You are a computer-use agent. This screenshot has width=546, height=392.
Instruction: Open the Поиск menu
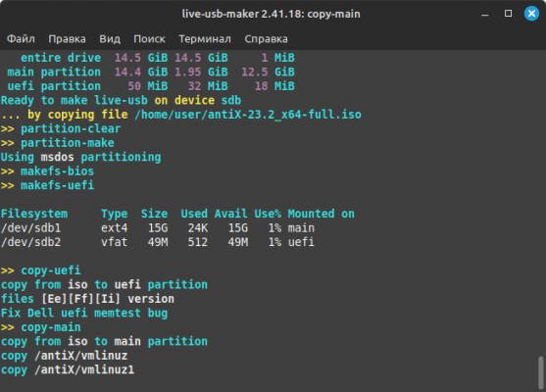[149, 38]
